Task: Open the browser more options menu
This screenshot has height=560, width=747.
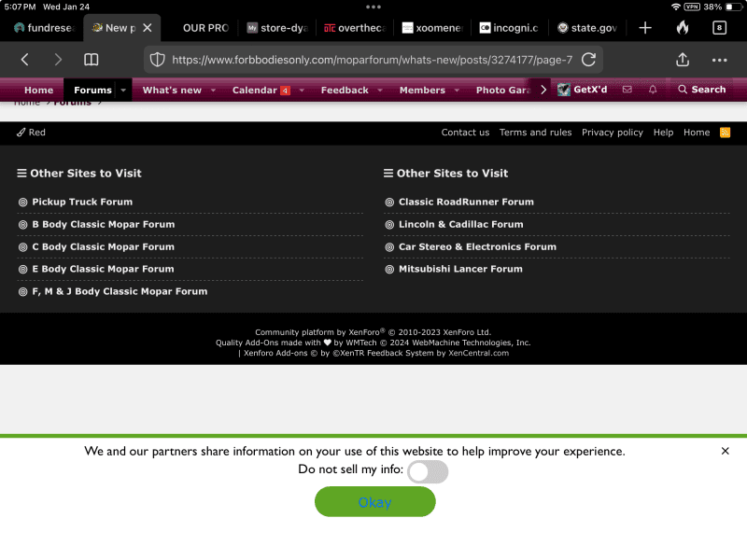Action: click(x=719, y=60)
